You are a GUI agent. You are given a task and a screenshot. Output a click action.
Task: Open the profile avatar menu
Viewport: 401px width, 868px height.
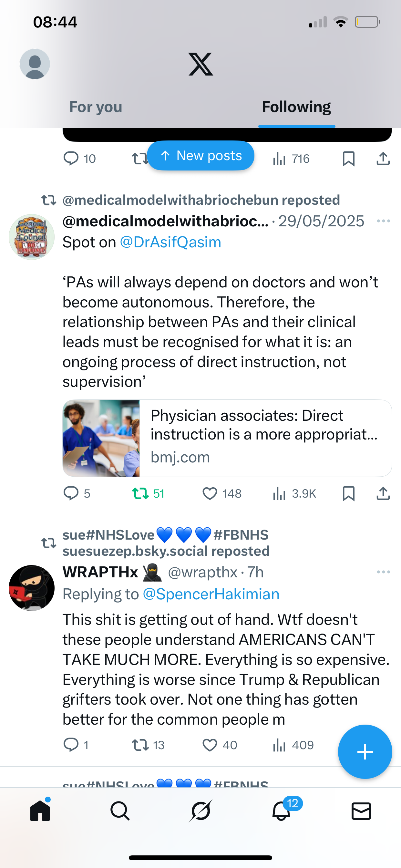click(x=35, y=64)
